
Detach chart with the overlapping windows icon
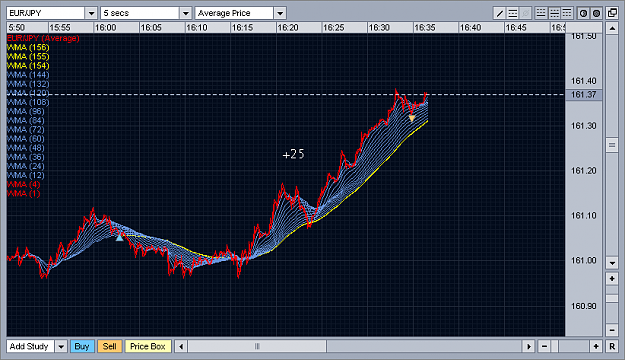(612, 13)
